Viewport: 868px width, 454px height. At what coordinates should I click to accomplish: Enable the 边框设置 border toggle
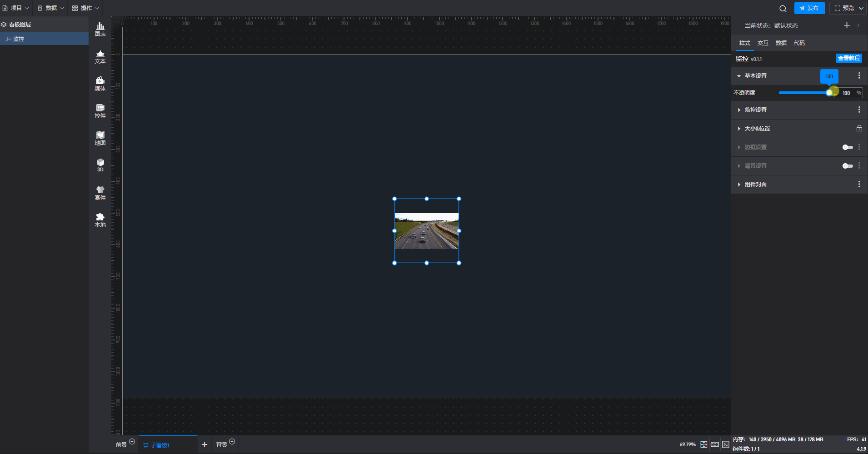(848, 147)
